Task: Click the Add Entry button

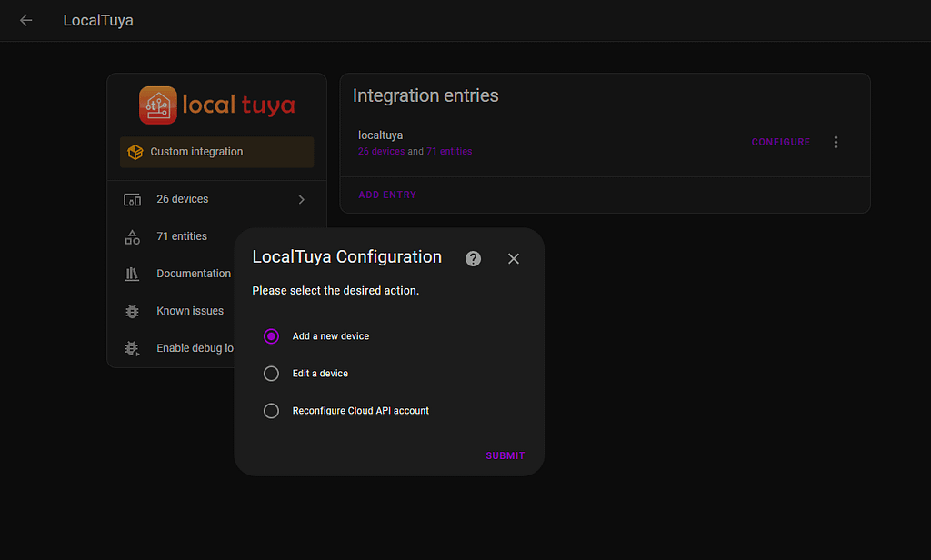Action: 387,195
